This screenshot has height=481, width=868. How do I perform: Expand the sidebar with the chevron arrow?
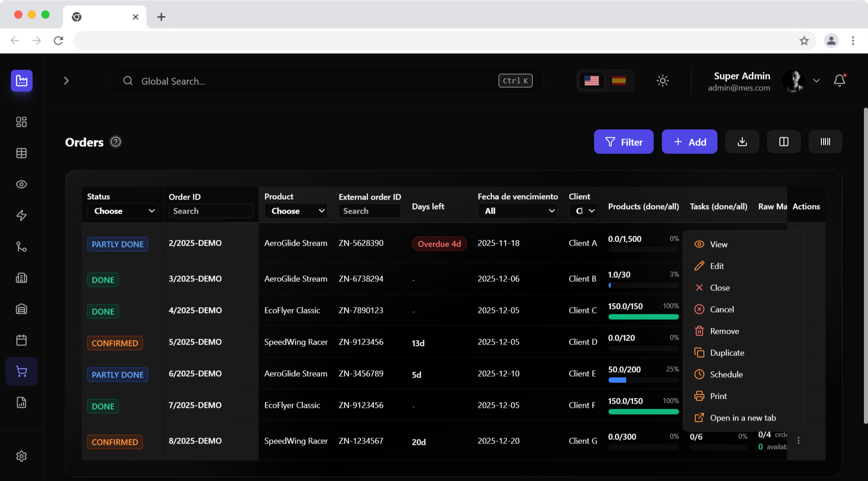coord(66,81)
